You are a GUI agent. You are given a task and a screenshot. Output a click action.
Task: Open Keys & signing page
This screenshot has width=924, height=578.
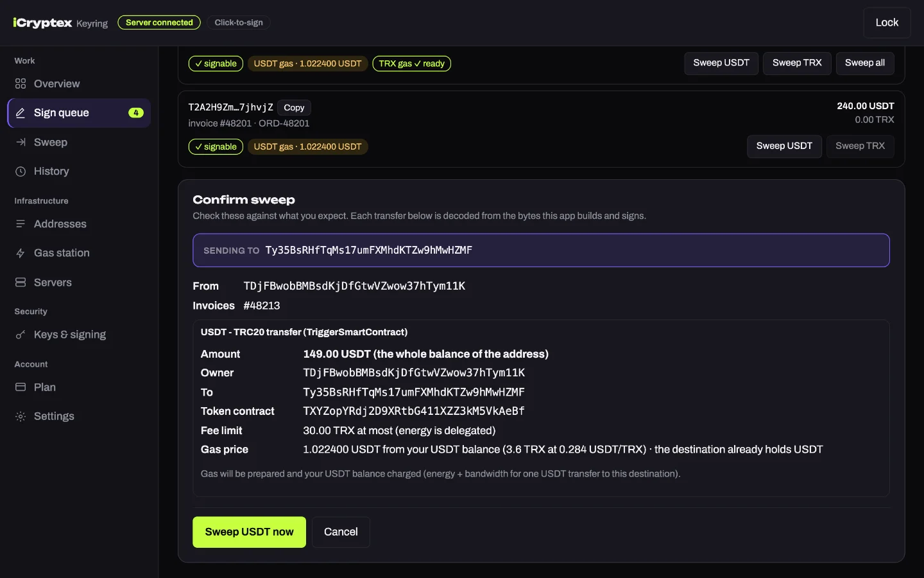[x=79, y=335]
